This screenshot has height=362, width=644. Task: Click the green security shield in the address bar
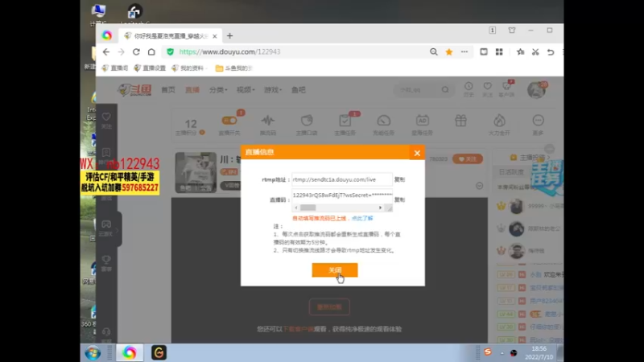170,51
